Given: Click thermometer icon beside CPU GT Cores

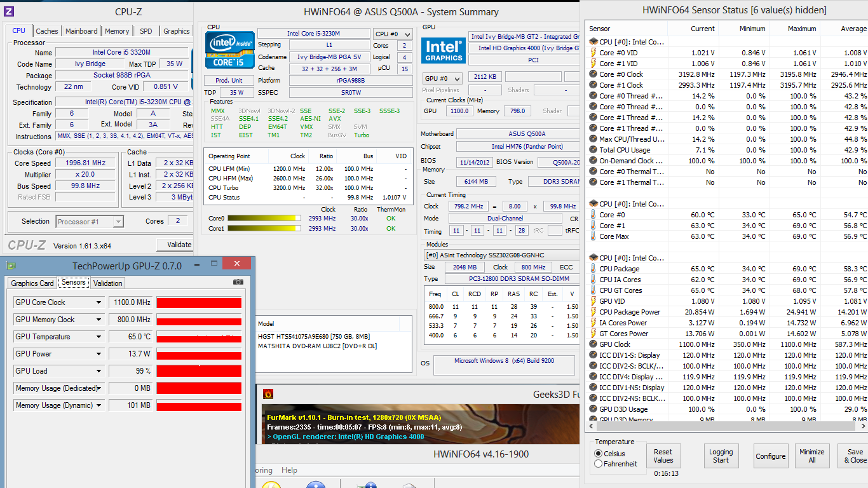Looking at the screenshot, I should [593, 290].
